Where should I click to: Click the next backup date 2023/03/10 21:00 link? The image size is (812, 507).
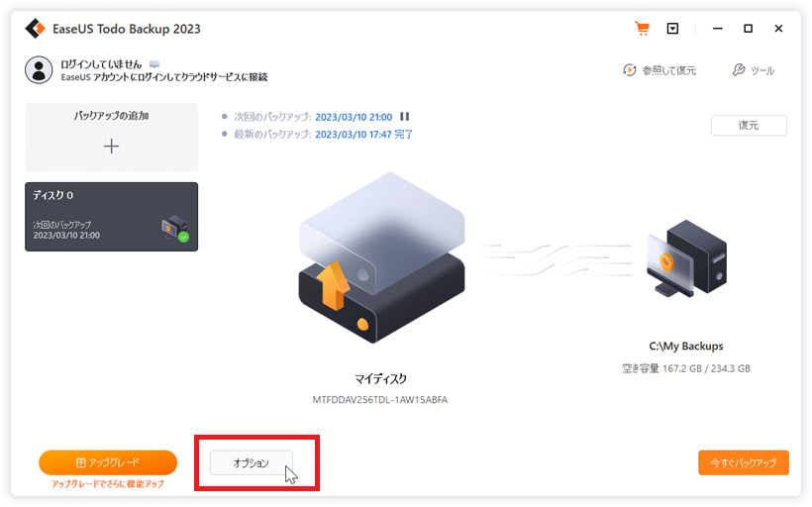coord(354,117)
